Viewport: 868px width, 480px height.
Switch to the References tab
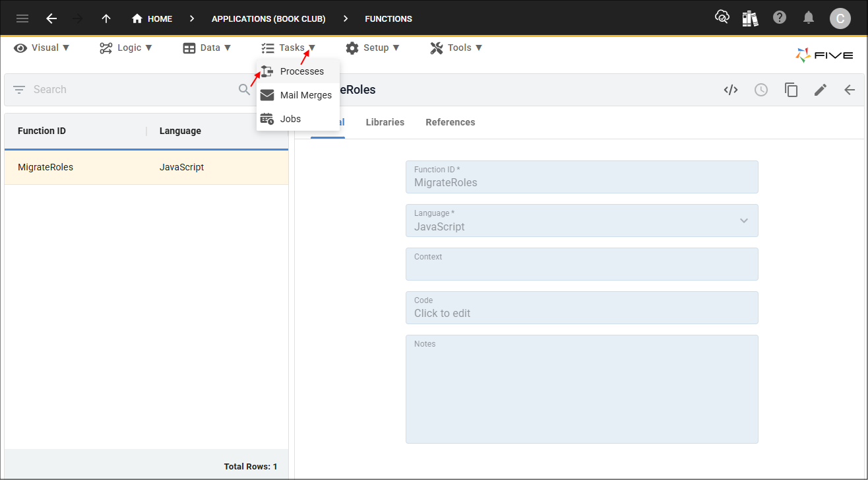pos(450,122)
